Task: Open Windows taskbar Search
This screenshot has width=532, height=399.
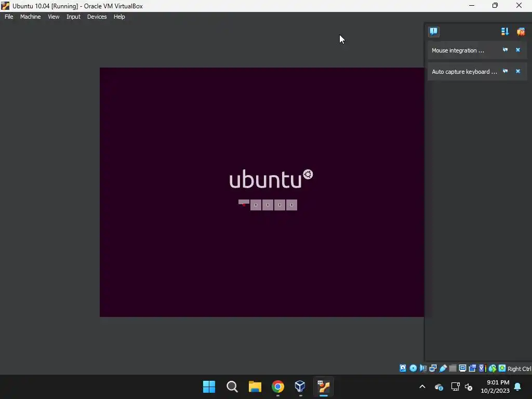Action: click(232, 387)
